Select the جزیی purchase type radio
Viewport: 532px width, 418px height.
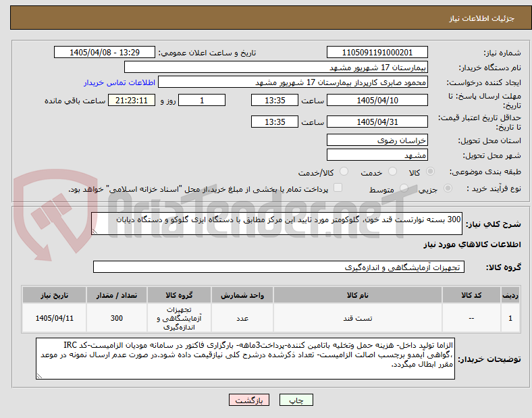(448, 188)
